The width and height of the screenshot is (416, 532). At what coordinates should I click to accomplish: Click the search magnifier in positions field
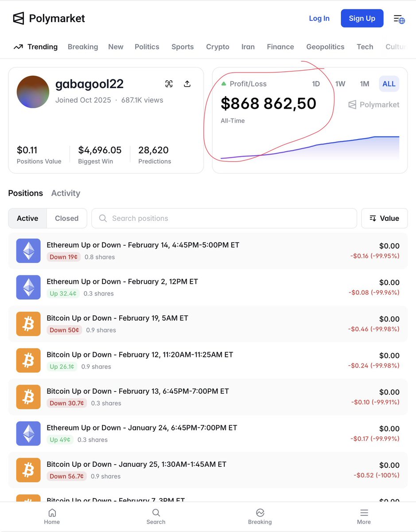coord(103,218)
